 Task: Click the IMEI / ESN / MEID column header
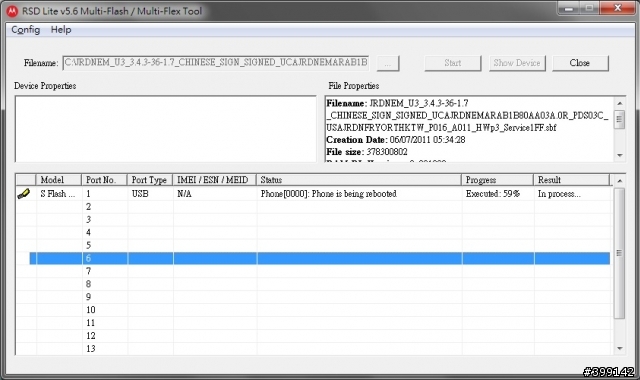[x=215, y=180]
